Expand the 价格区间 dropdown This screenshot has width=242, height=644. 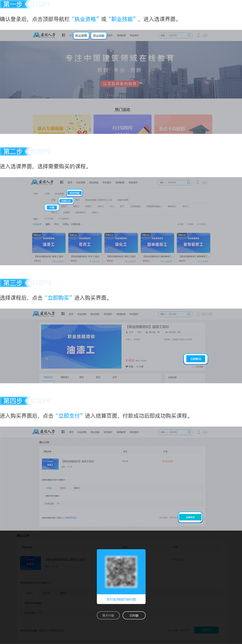77,224
